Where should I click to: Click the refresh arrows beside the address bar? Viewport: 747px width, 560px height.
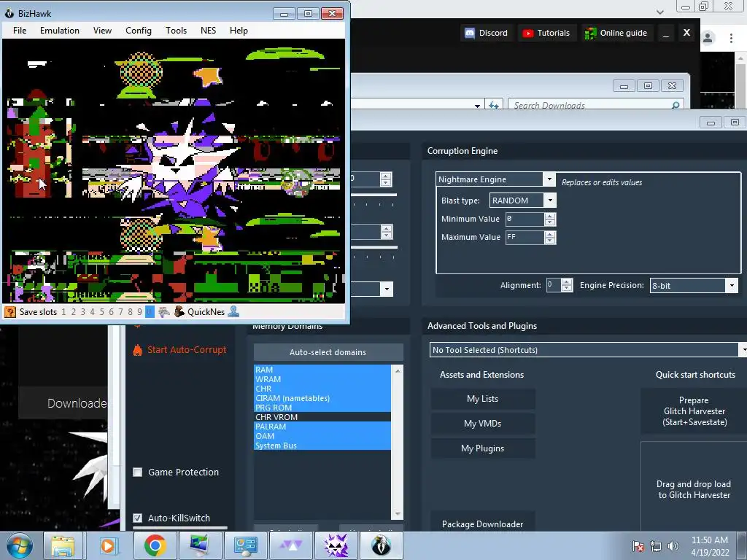point(494,105)
